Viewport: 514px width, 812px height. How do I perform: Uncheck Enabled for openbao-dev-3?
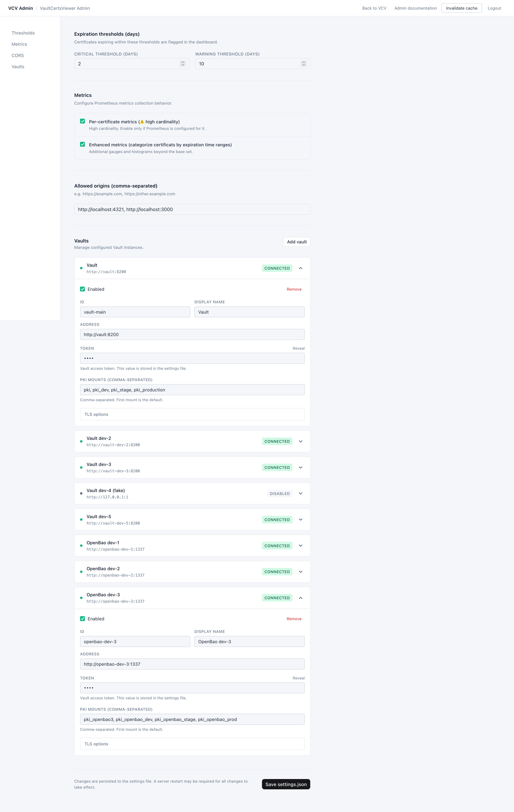(82, 618)
